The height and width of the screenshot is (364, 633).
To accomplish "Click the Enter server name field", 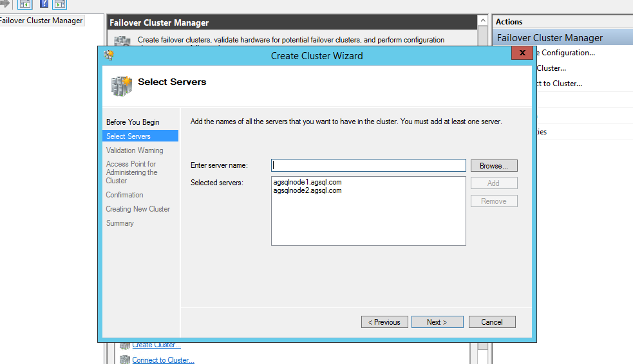I will [x=368, y=165].
